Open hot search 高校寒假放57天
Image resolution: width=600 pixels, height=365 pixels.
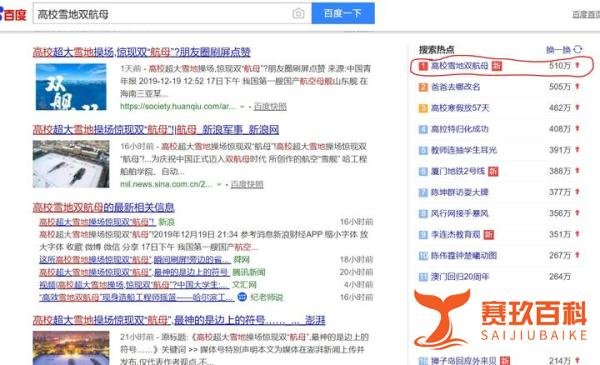(460, 108)
